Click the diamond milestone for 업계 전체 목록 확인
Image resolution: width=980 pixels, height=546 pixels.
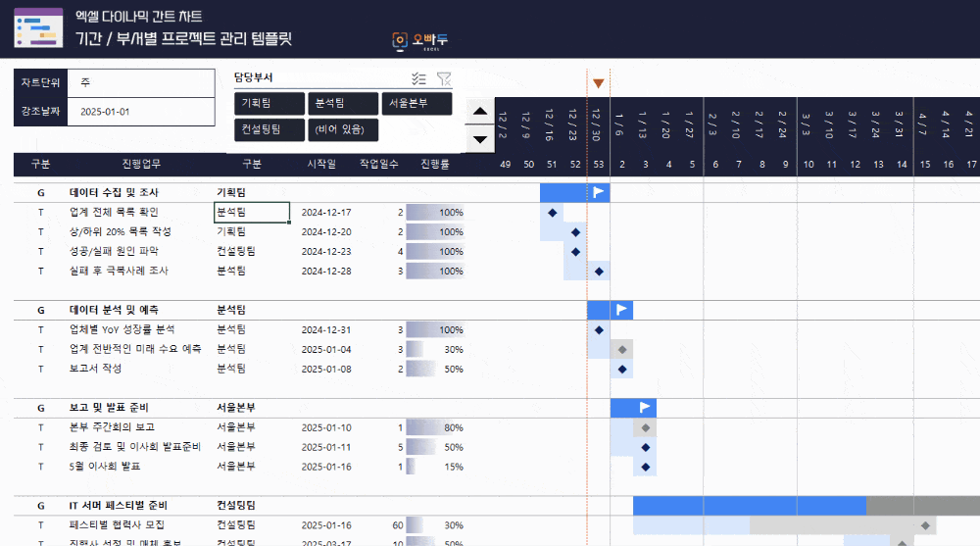coord(552,212)
